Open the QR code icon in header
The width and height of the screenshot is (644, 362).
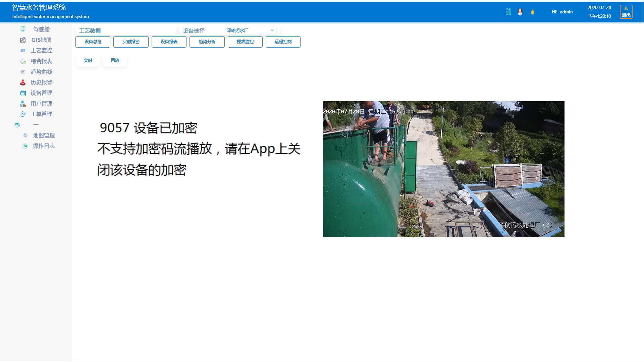pyautogui.click(x=508, y=12)
